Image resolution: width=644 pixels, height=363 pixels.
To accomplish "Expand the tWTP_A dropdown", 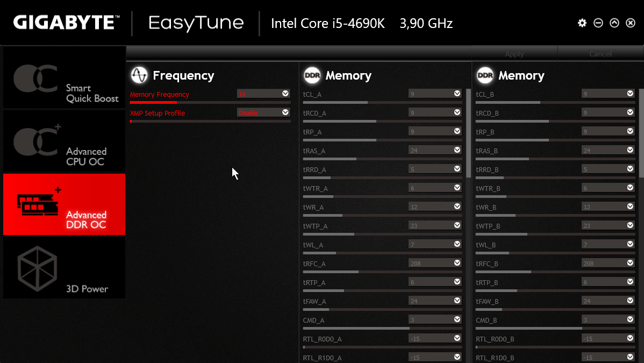I will (435, 226).
